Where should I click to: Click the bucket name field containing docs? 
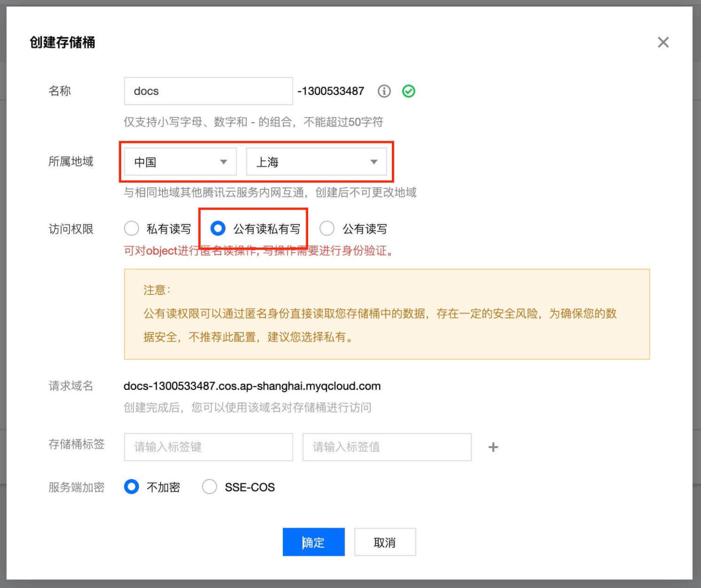pos(208,91)
